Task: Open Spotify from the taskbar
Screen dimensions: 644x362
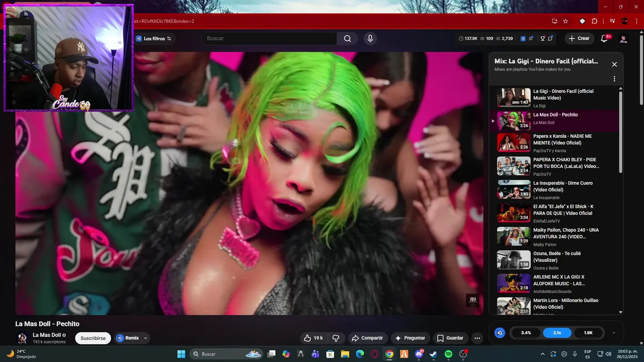Action: (448, 354)
